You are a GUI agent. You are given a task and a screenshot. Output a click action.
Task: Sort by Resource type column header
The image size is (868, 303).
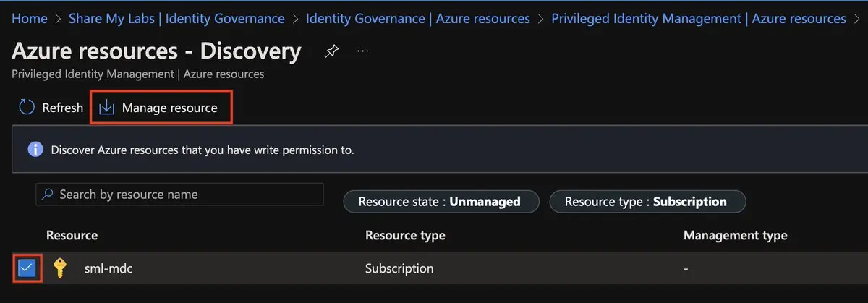[x=405, y=235]
